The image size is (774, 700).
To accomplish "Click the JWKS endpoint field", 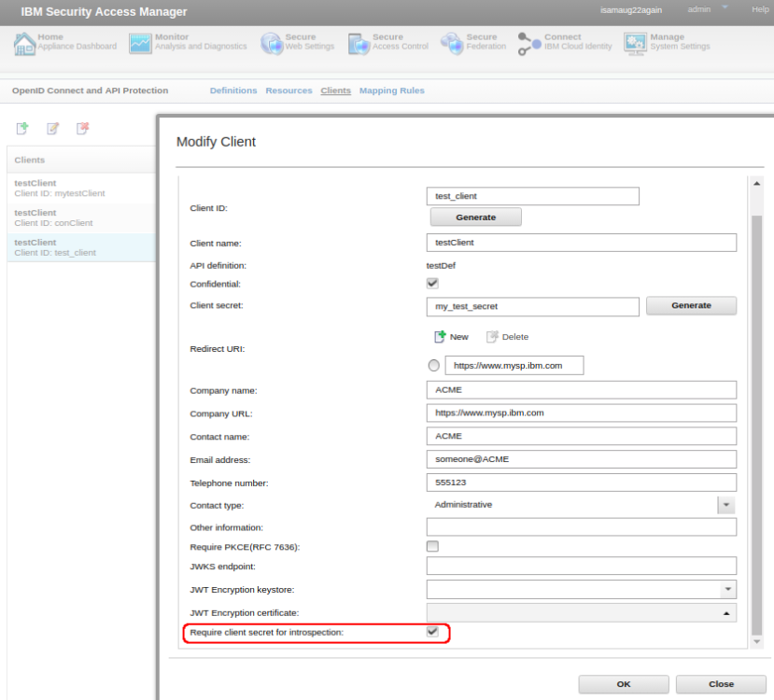I will [x=582, y=566].
